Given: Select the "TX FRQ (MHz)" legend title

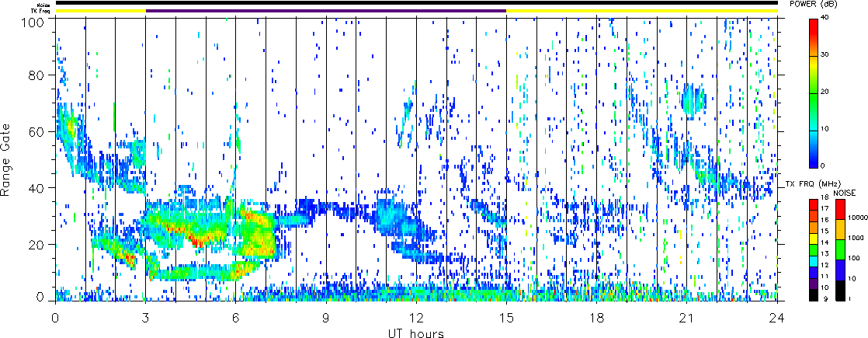Looking at the screenshot, I should (813, 183).
